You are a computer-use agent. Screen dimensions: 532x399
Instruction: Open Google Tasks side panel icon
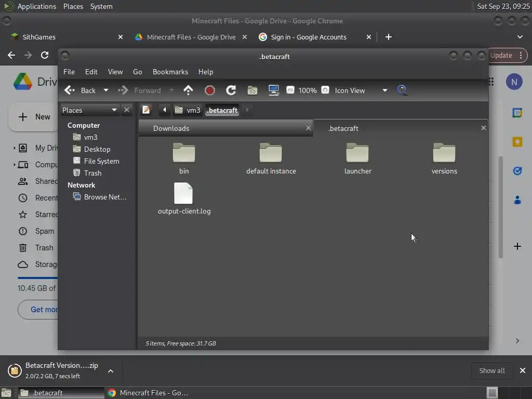[517, 170]
